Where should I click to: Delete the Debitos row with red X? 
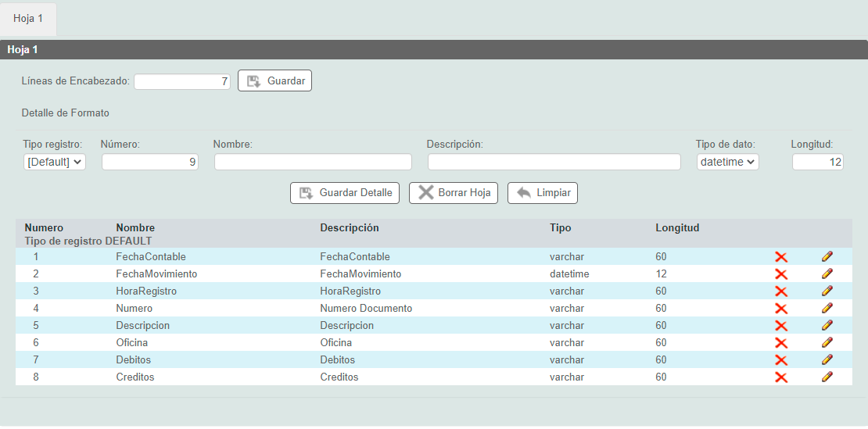(780, 360)
